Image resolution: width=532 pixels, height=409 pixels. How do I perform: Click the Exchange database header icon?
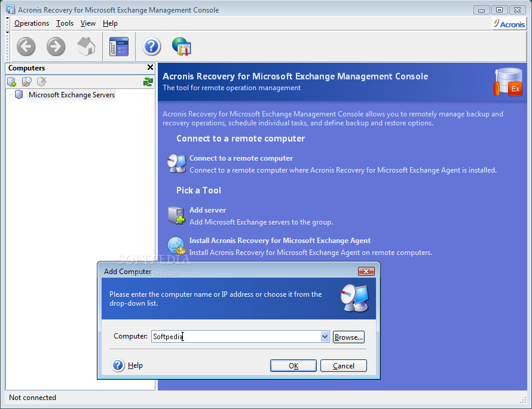(x=508, y=82)
